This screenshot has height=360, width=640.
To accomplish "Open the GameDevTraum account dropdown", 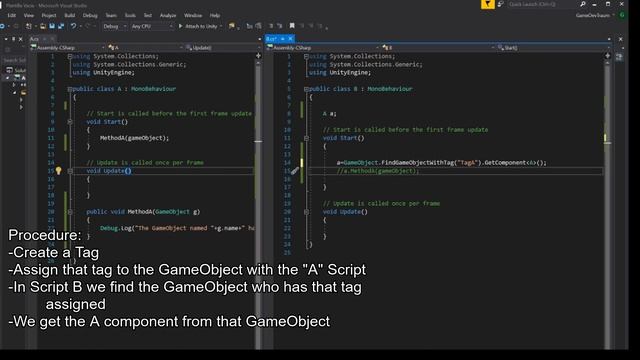I will 595,15.
